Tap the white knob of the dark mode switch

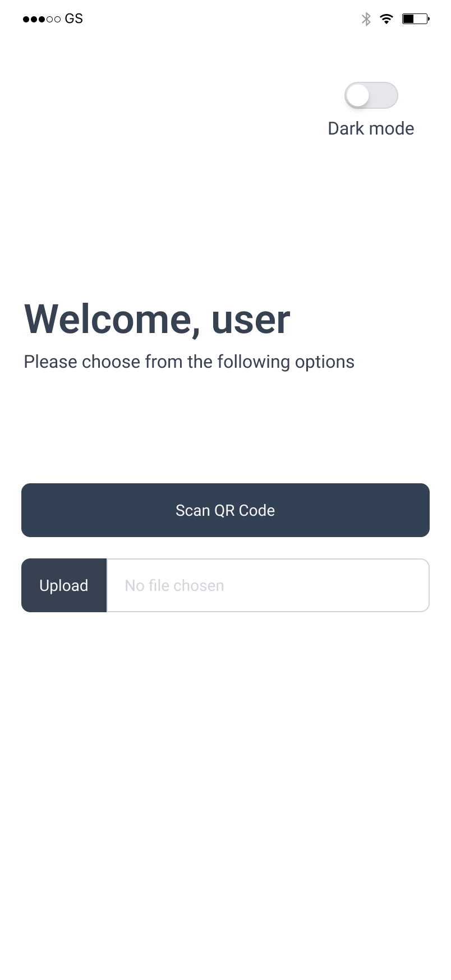tap(358, 95)
